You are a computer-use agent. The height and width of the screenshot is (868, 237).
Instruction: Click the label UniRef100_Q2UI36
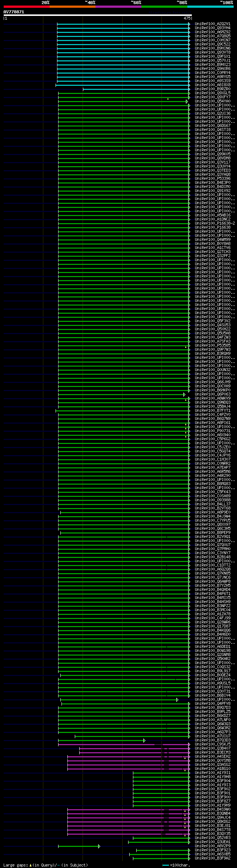(x=213, y=113)
